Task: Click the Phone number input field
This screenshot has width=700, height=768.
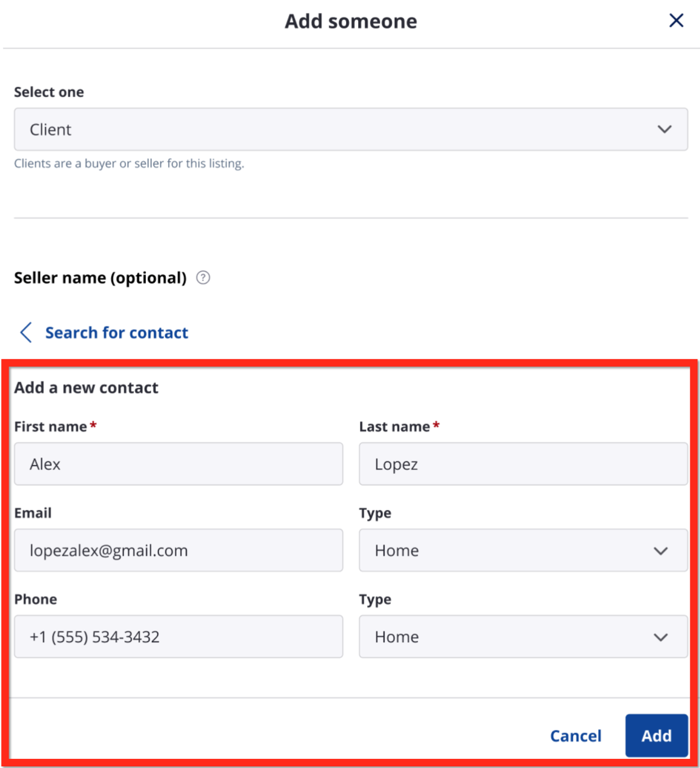Action: click(x=178, y=637)
